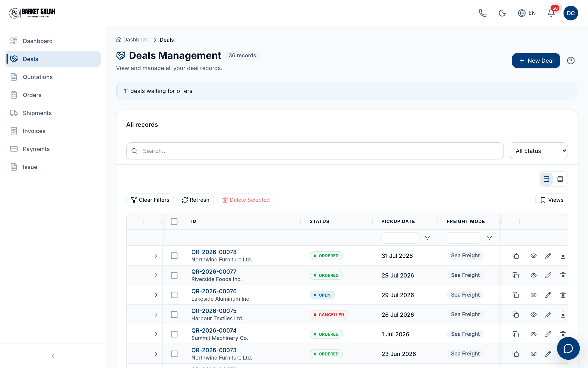588x368 pixels.
Task: Click the New Deal button
Action: point(536,61)
